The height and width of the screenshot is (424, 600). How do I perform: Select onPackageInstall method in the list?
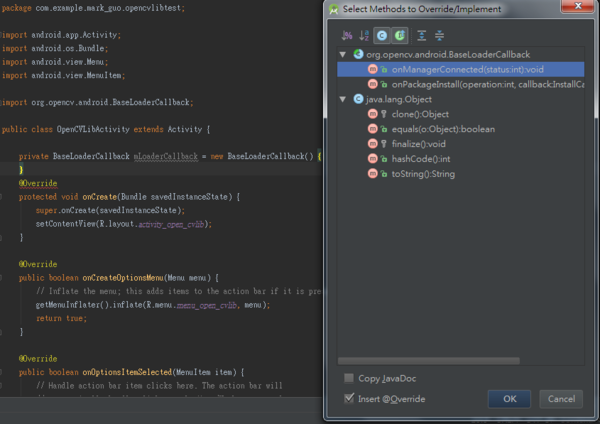pos(480,84)
